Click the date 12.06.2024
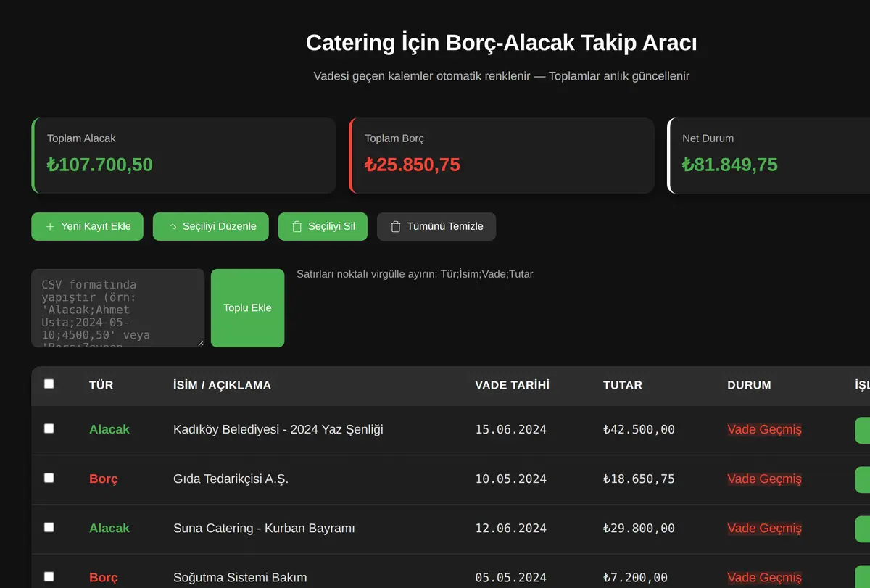Screen dimensions: 870x588 [510, 528]
